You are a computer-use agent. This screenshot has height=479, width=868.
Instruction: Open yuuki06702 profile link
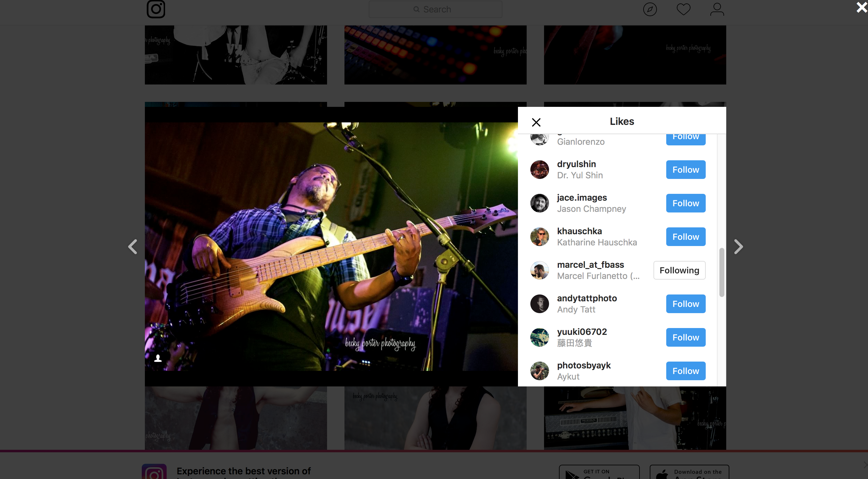pos(582,332)
